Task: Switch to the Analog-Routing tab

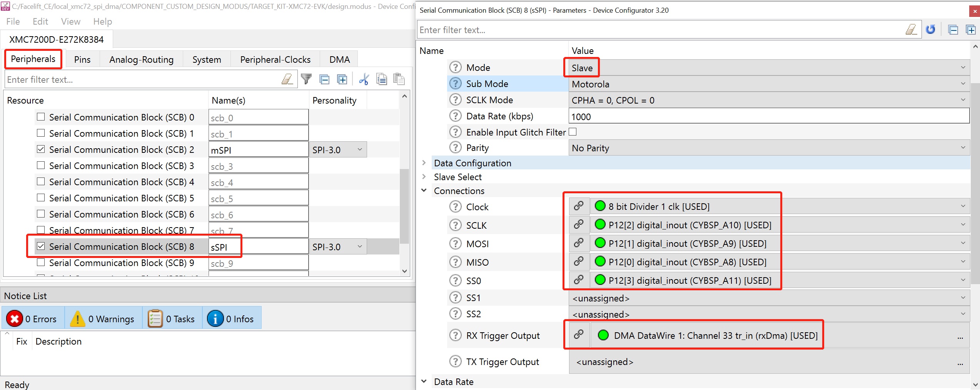Action: [142, 59]
